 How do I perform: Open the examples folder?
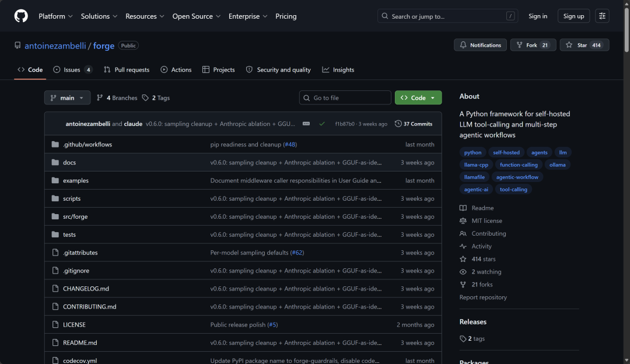point(75,180)
